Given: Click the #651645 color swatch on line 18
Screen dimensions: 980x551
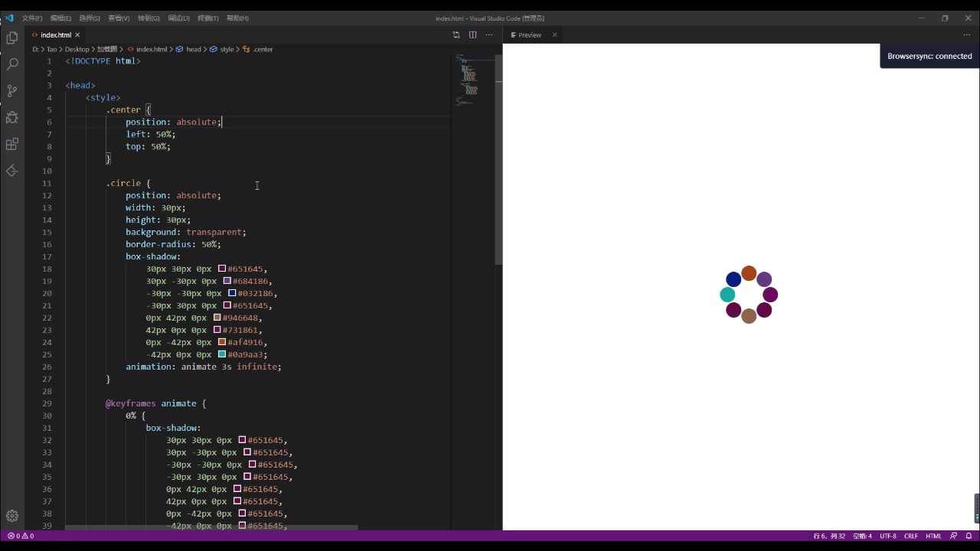Looking at the screenshot, I should coord(222,269).
